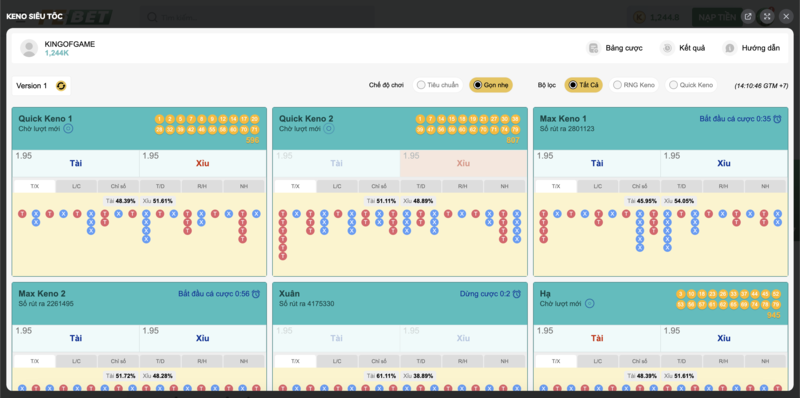This screenshot has height=398, width=800.
Task: Click the 1,244K balance text
Action: coord(57,53)
